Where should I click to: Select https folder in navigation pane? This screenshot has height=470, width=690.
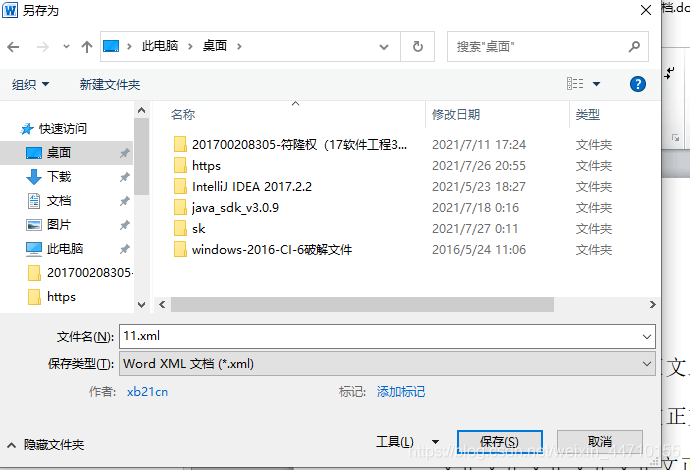point(61,297)
